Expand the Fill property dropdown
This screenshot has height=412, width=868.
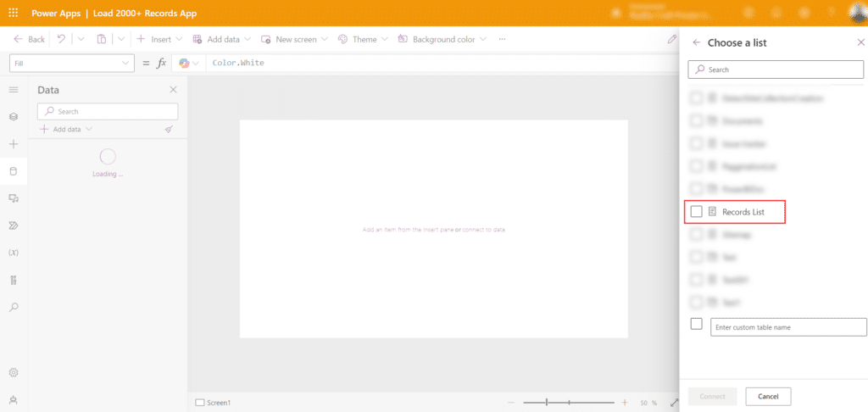click(126, 64)
